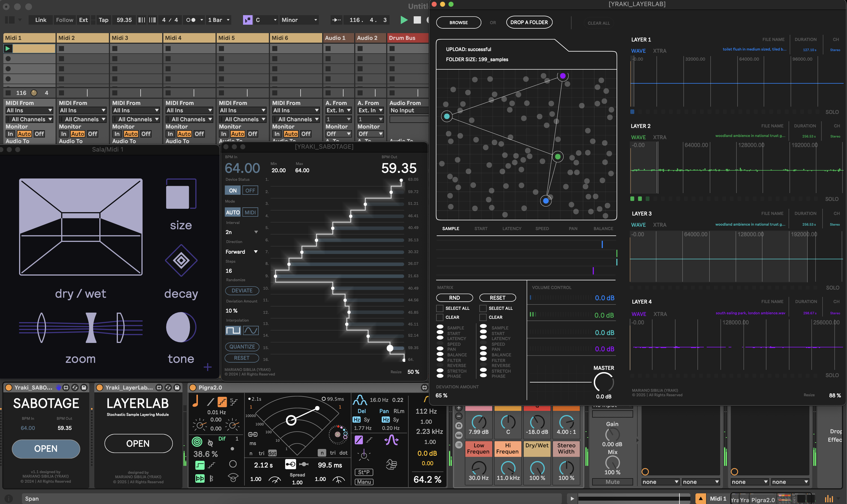Launch the playing clip in Midi 1
The height and width of the screenshot is (504, 847).
pos(8,49)
